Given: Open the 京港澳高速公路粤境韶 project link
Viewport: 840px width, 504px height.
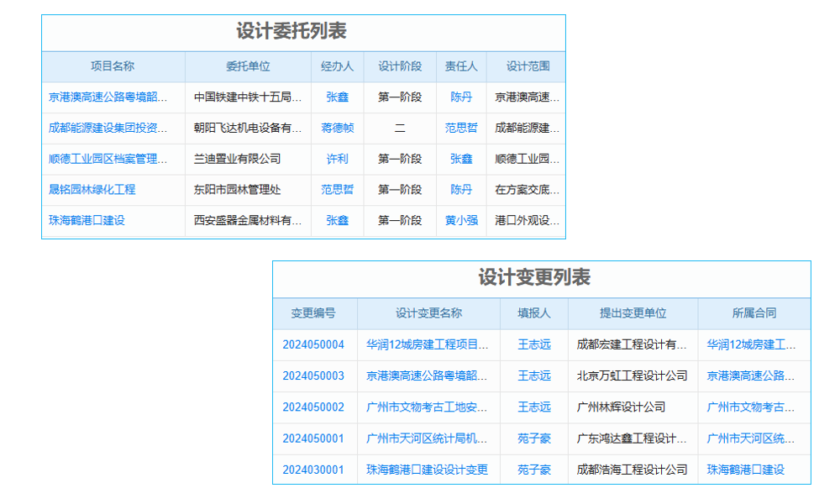Looking at the screenshot, I should coord(112,97).
